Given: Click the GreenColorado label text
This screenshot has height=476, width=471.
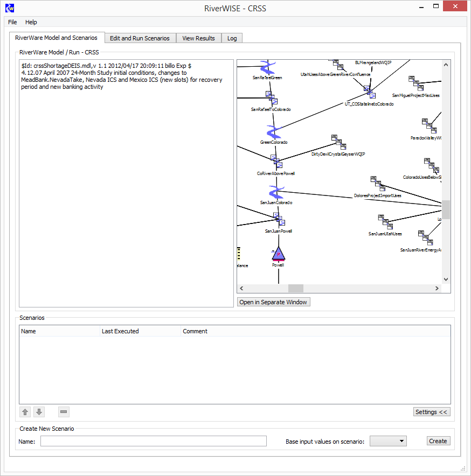Looking at the screenshot, I should 274,142.
